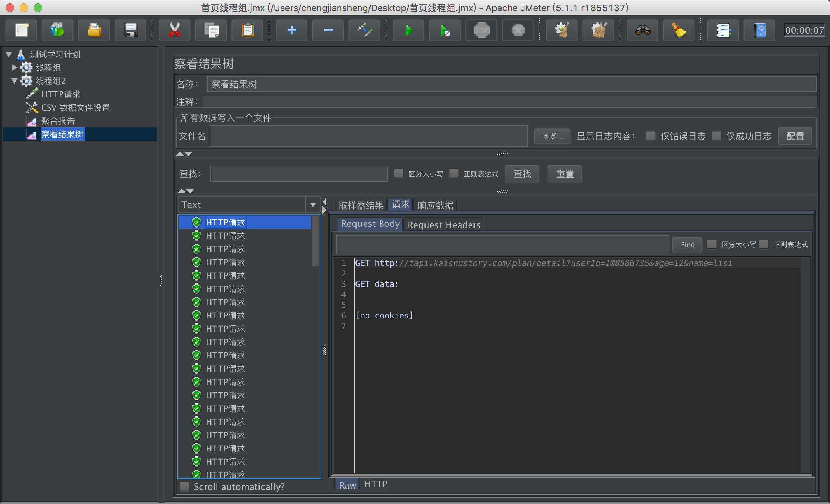Click the 查找 button
Image resolution: width=830 pixels, height=504 pixels.
tap(522, 174)
